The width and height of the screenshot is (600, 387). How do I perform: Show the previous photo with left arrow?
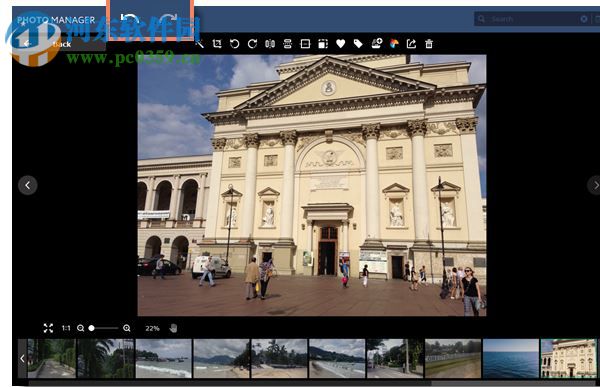coord(28,185)
